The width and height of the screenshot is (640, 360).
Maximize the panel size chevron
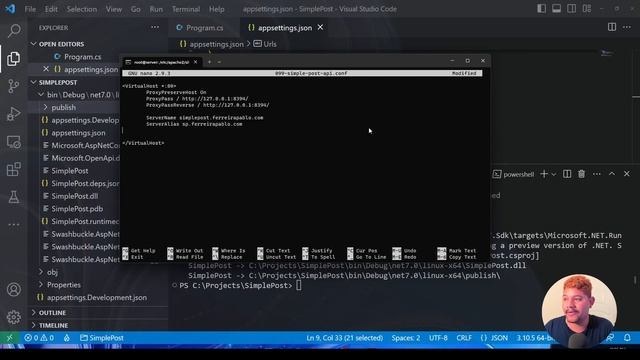(x=612, y=174)
